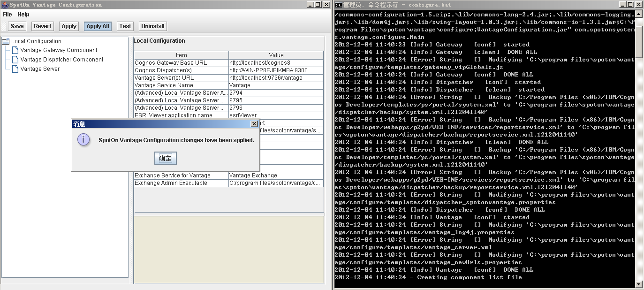Open the File menu
Image resolution: width=644 pixels, height=290 pixels.
point(8,15)
